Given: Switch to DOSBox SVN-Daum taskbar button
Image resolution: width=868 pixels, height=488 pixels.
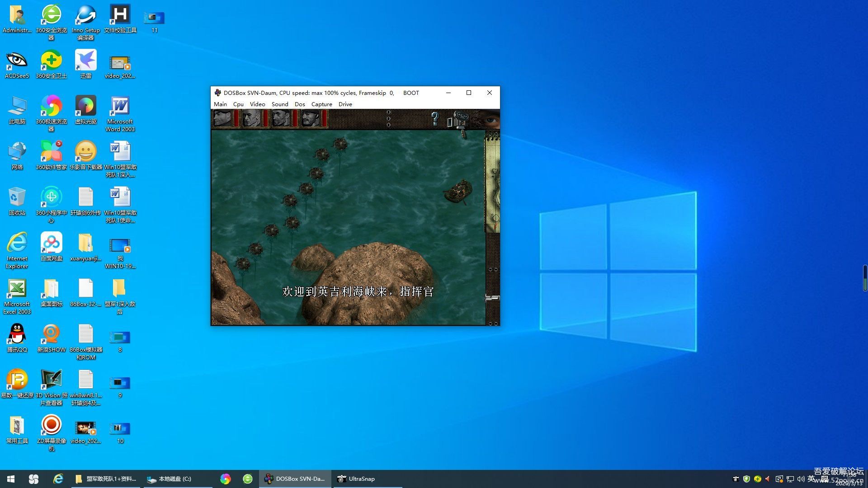Looking at the screenshot, I should click(295, 479).
